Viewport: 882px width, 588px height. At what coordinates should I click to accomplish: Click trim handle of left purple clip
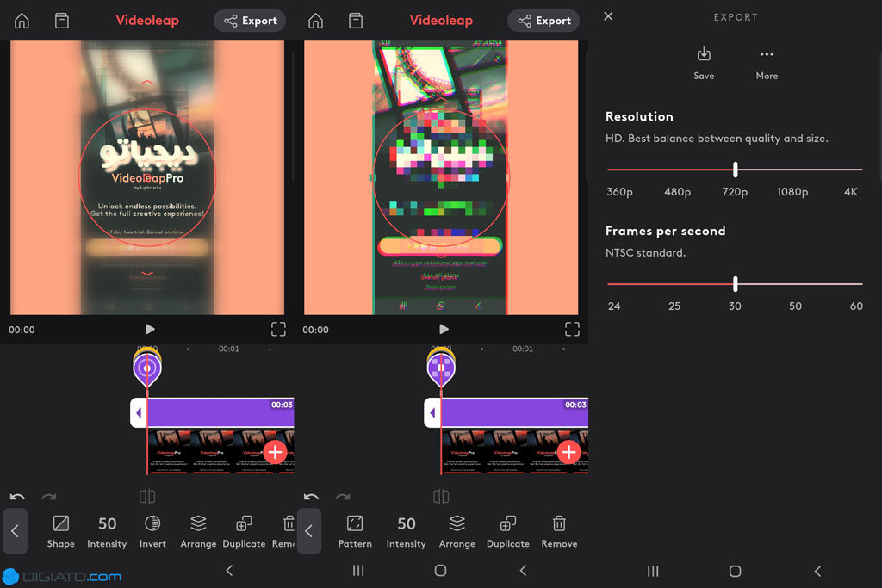tap(139, 413)
